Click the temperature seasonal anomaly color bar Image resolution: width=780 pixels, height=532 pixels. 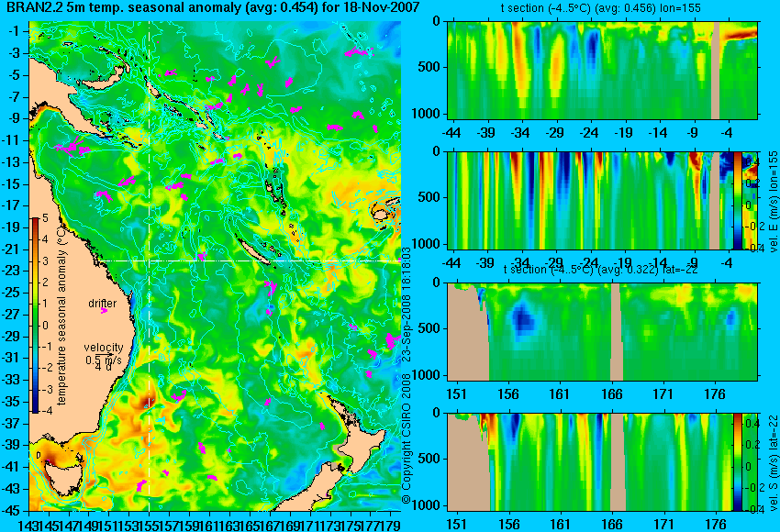pos(35,316)
